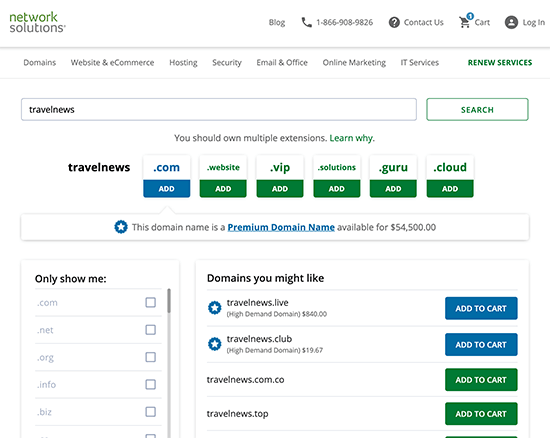The width and height of the screenshot is (550, 438).
Task: Open the Learn why link
Action: (351, 138)
